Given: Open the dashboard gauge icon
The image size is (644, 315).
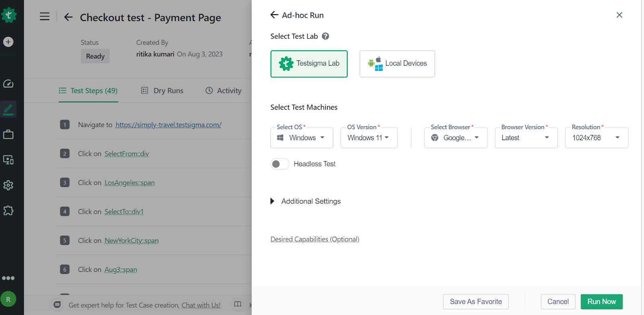Looking at the screenshot, I should pyautogui.click(x=8, y=84).
